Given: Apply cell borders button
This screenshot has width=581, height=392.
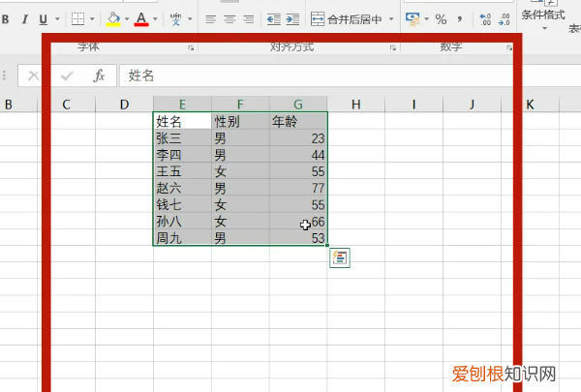Looking at the screenshot, I should point(77,19).
